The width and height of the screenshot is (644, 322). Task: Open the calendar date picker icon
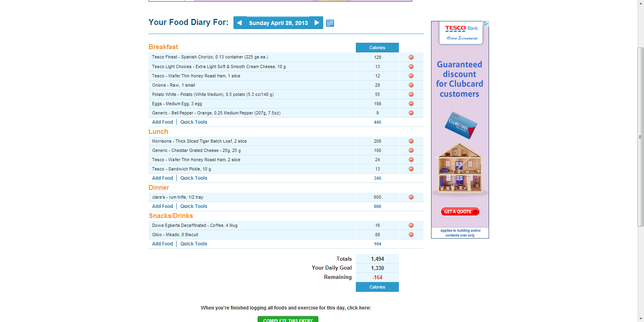[x=330, y=23]
